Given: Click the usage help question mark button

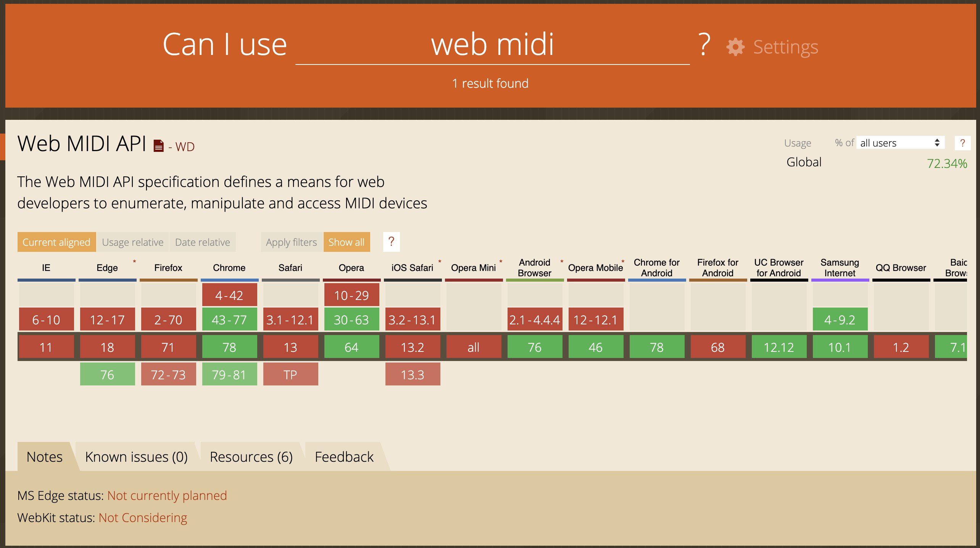Looking at the screenshot, I should pos(962,143).
